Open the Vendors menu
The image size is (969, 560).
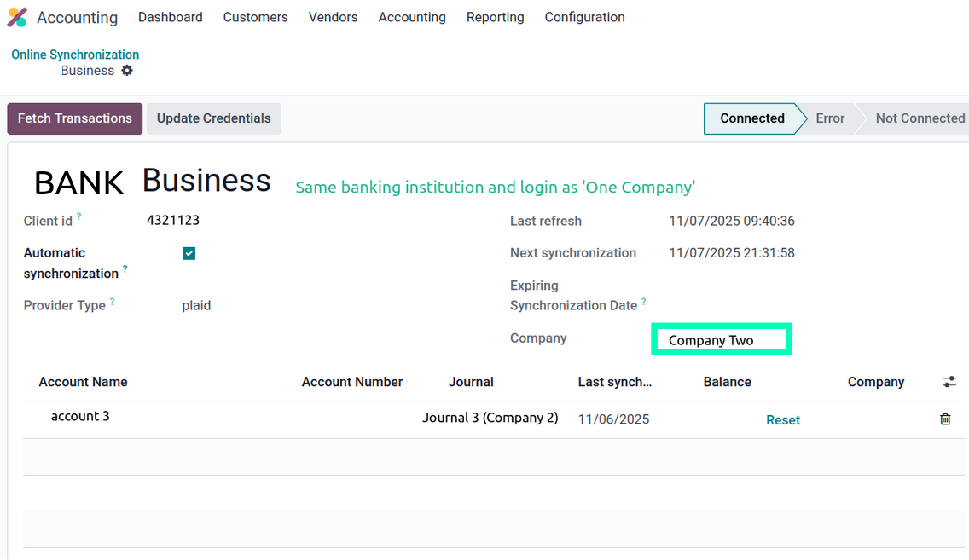[333, 17]
